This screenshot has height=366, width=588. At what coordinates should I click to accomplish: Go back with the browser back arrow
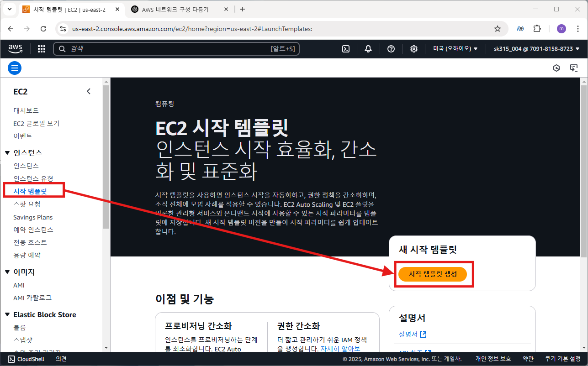click(x=11, y=29)
